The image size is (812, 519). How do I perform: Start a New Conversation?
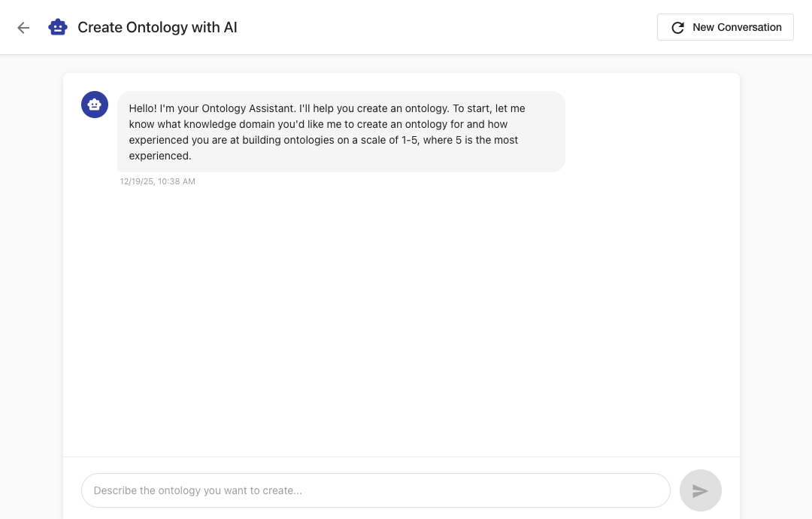point(725,27)
